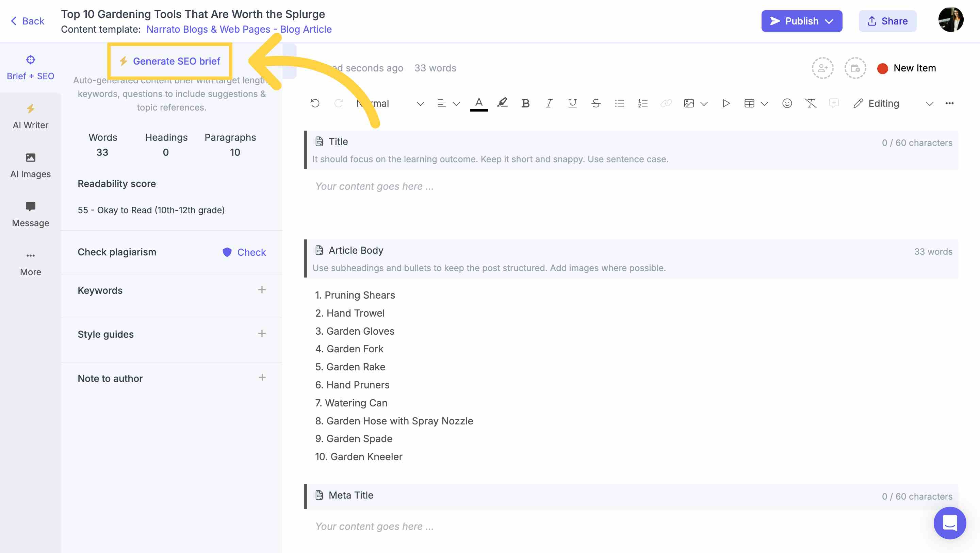Open the chat support widget
This screenshot has height=553, width=980.
[x=950, y=523]
